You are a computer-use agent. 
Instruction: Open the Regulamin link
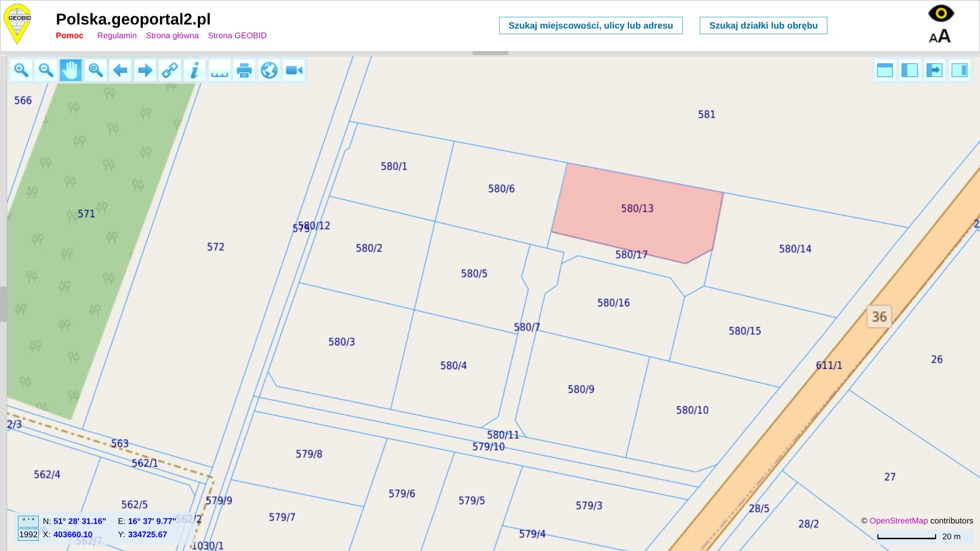pyautogui.click(x=117, y=36)
